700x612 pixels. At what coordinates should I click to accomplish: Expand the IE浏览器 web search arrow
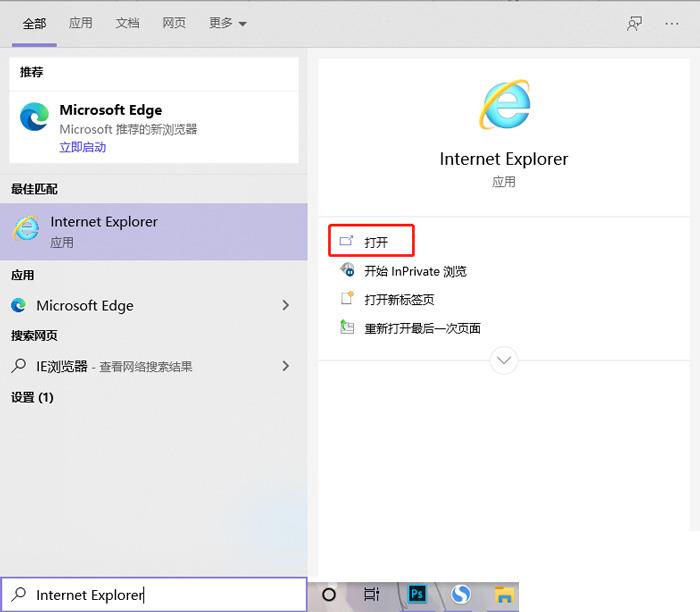(286, 366)
